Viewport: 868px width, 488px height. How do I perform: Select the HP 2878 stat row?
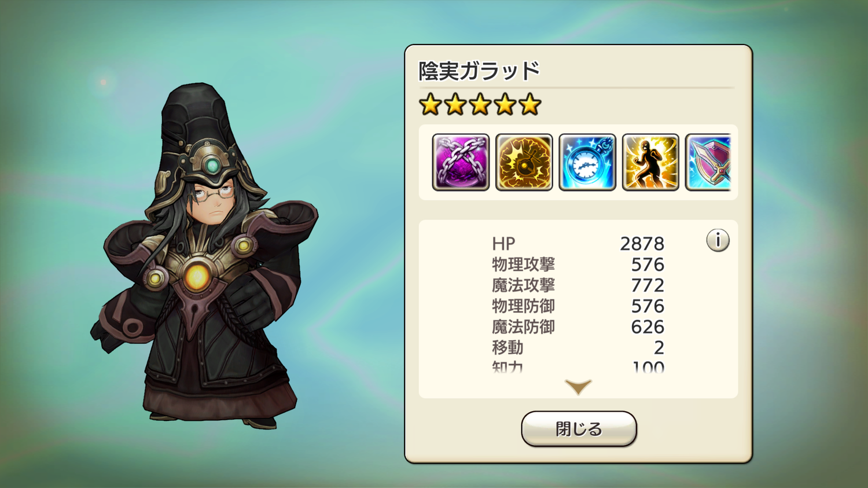[578, 244]
